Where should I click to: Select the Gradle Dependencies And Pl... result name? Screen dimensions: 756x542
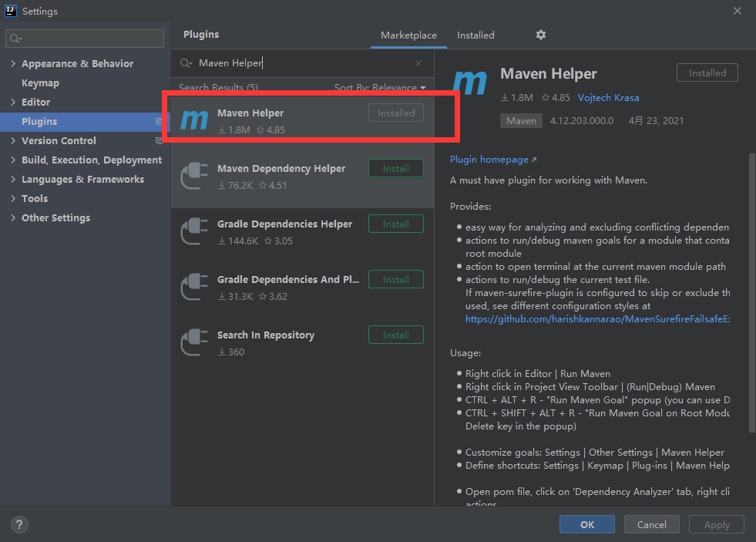288,279
